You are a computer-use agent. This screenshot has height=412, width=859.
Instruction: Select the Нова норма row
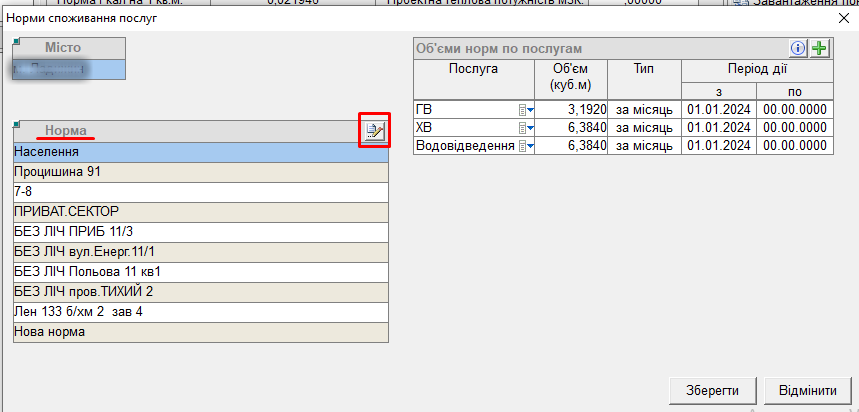click(x=200, y=332)
